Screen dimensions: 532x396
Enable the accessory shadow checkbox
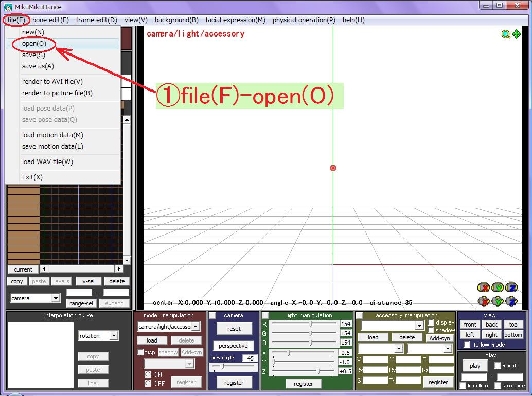[x=431, y=330]
